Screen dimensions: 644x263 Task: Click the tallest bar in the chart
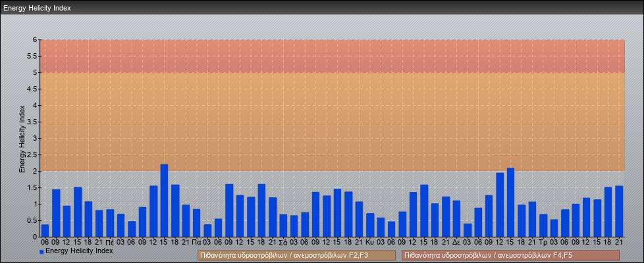164,201
